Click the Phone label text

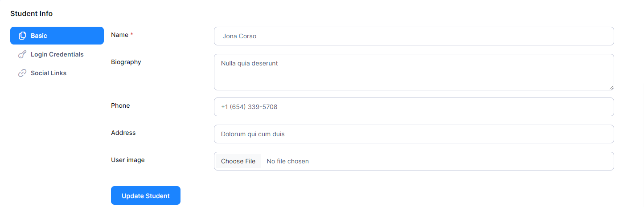click(x=120, y=106)
